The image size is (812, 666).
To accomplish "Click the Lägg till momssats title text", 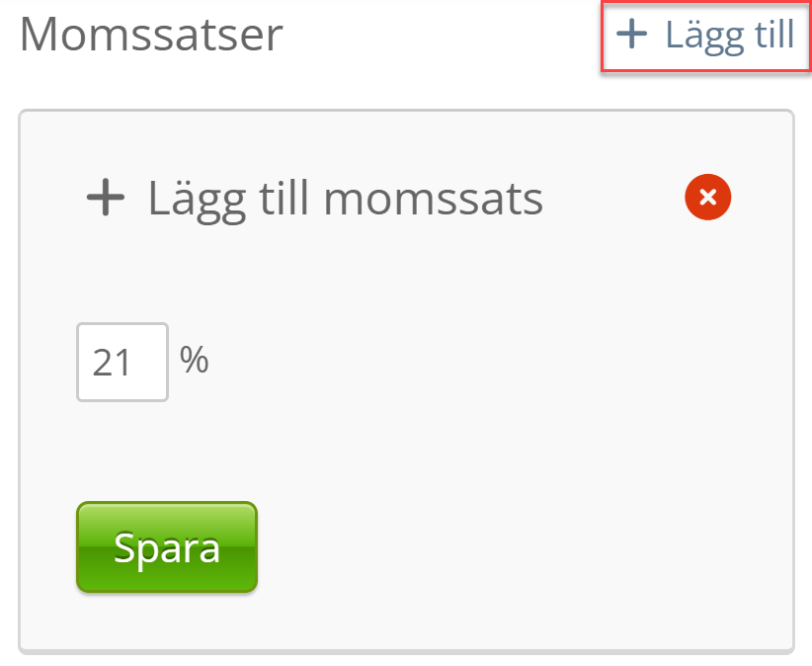I will pos(345,198).
